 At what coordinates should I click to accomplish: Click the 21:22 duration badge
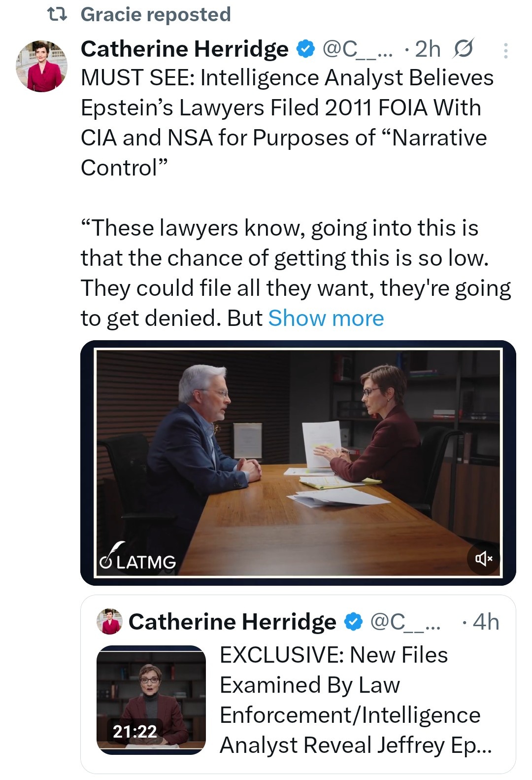pos(134,731)
